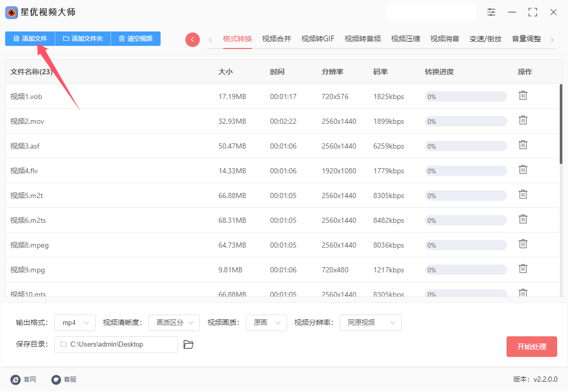
Task: Select the 视频6.m2ts file name
Action: (28, 220)
